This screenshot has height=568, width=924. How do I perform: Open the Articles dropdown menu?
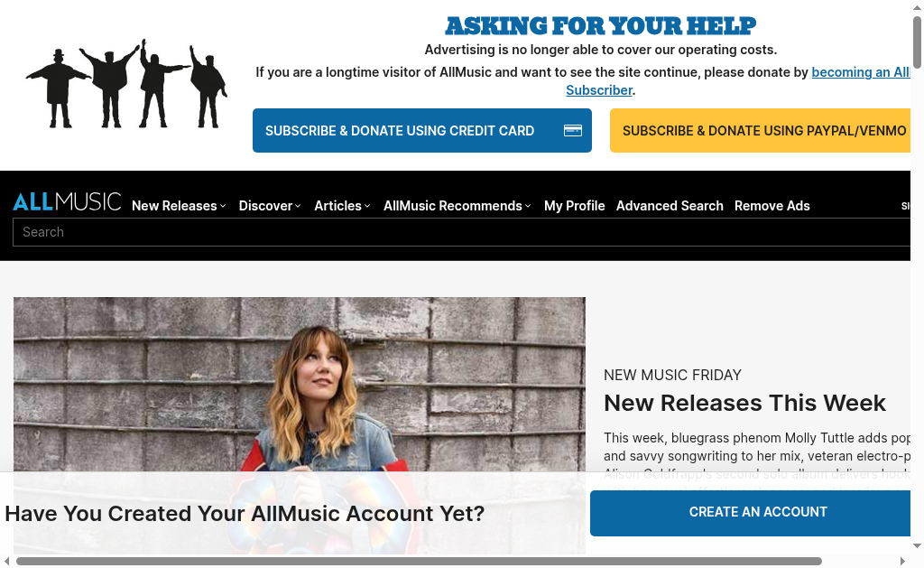click(x=342, y=206)
